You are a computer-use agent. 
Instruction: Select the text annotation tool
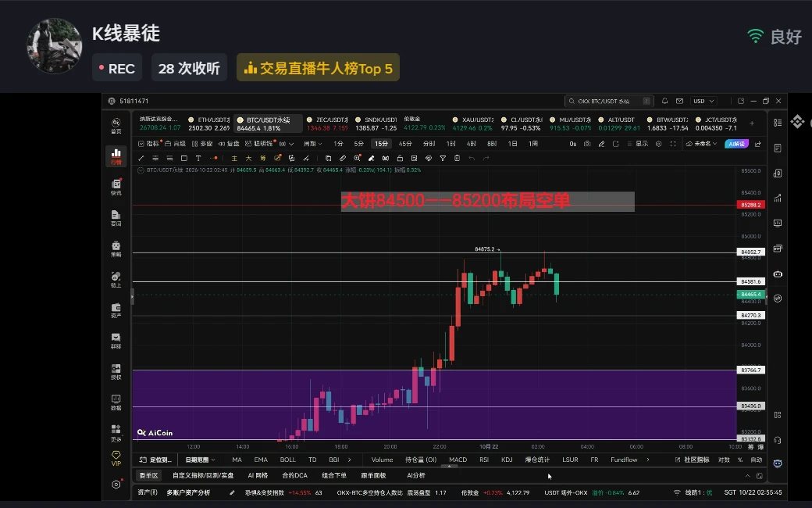click(198, 158)
